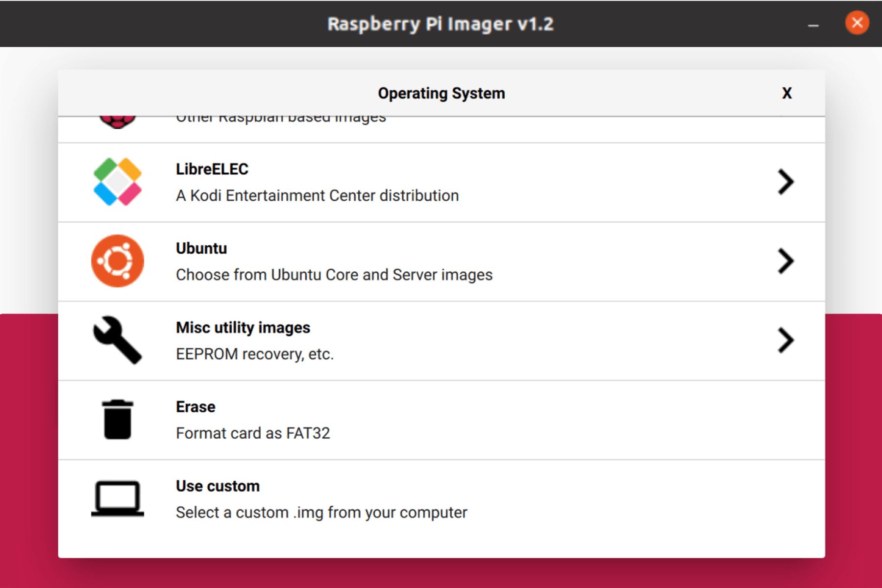Open the Misc utility images entry title
This screenshot has height=588, width=882.
pos(243,328)
